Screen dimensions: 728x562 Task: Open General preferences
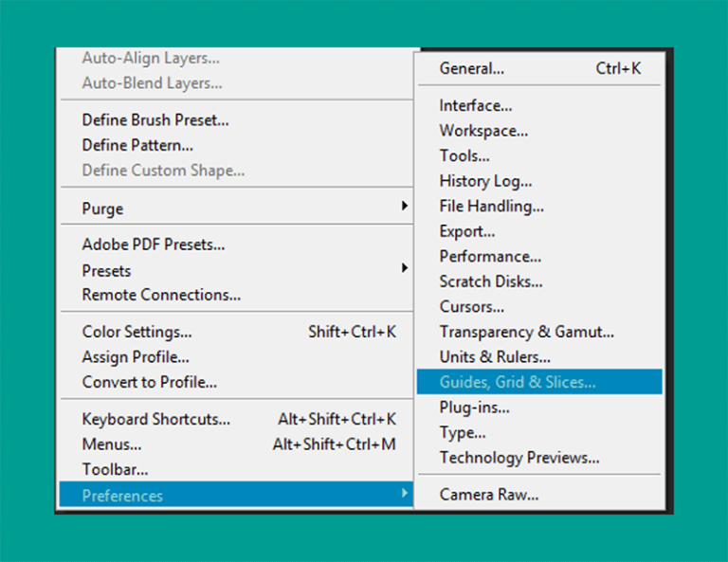click(539, 68)
